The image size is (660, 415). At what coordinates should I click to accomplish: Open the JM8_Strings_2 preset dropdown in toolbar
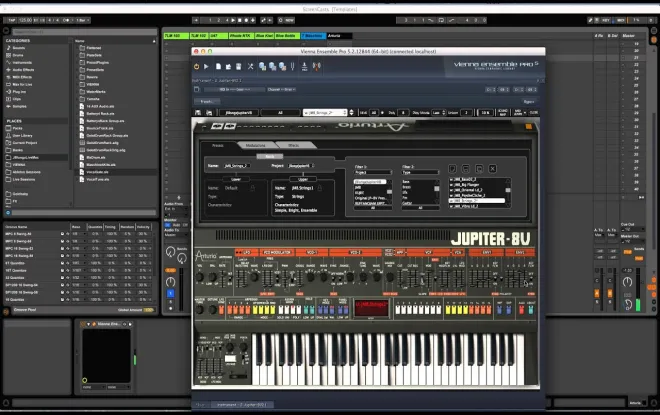tap(325, 113)
